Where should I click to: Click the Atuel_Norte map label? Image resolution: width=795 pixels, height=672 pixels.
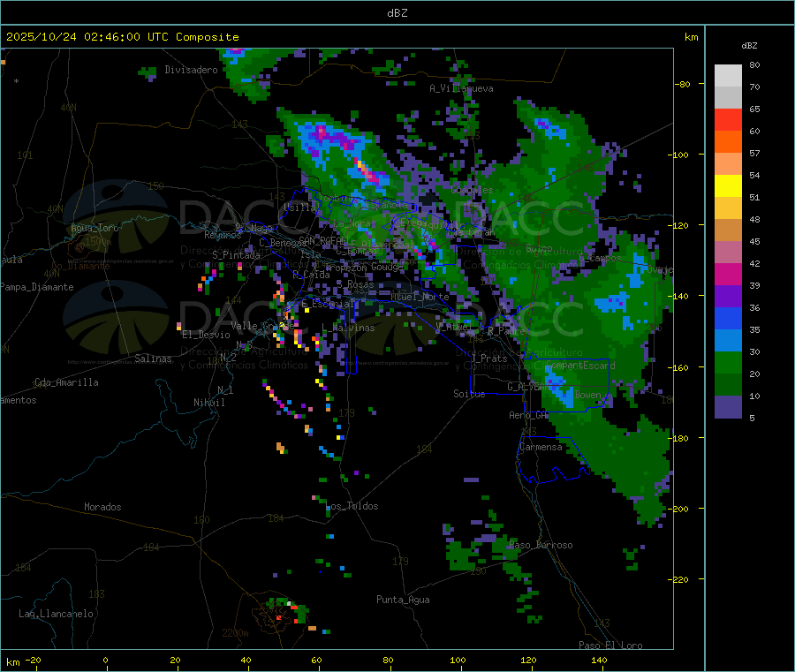click(x=420, y=297)
